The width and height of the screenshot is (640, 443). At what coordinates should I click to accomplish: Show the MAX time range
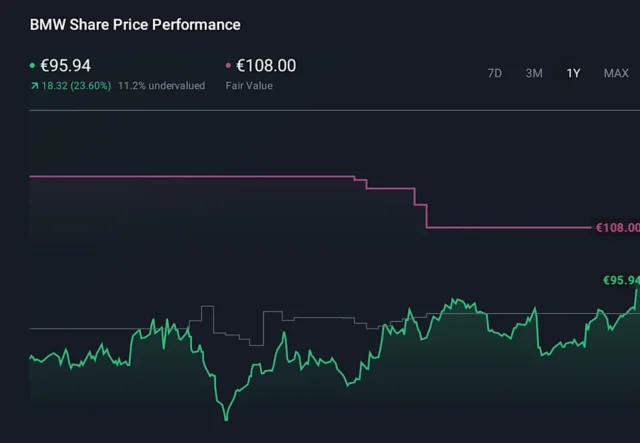(616, 73)
